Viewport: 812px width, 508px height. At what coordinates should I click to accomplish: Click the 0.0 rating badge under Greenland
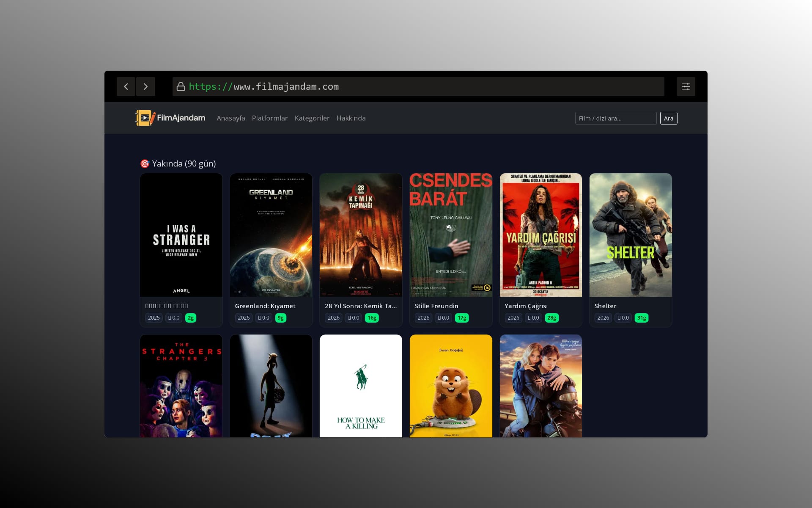263,318
